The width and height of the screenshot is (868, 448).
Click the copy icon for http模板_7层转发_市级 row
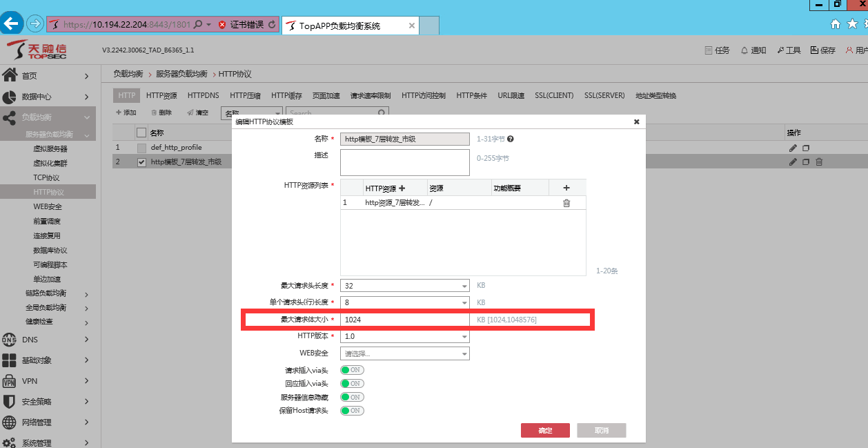pos(806,162)
